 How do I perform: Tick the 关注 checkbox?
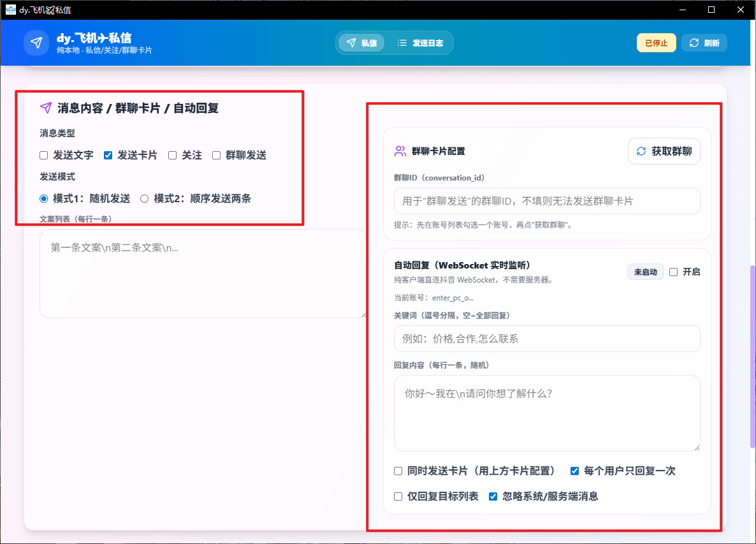pyautogui.click(x=172, y=155)
